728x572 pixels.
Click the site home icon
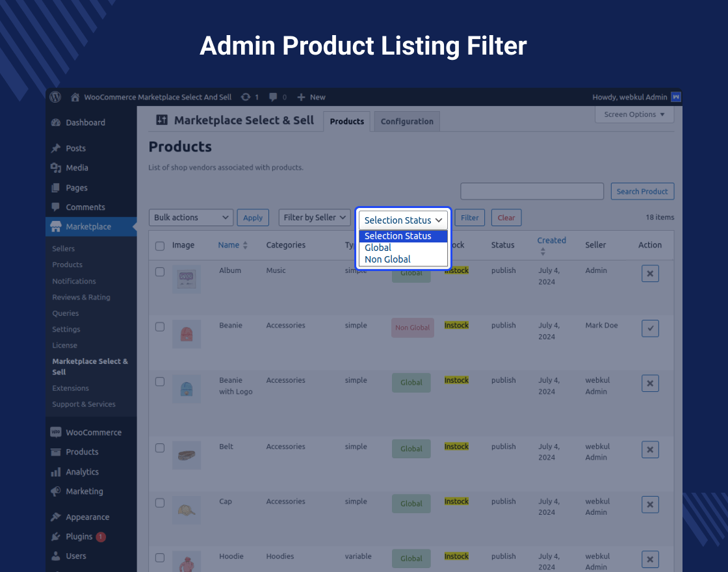75,97
